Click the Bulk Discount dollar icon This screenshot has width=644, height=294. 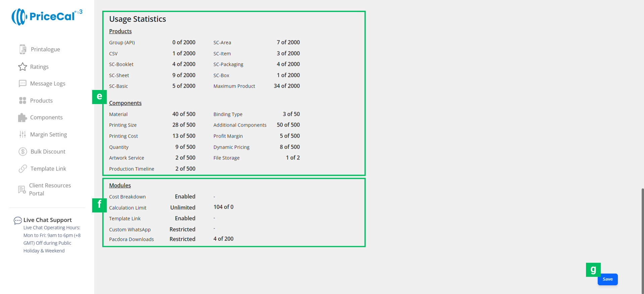pyautogui.click(x=22, y=152)
